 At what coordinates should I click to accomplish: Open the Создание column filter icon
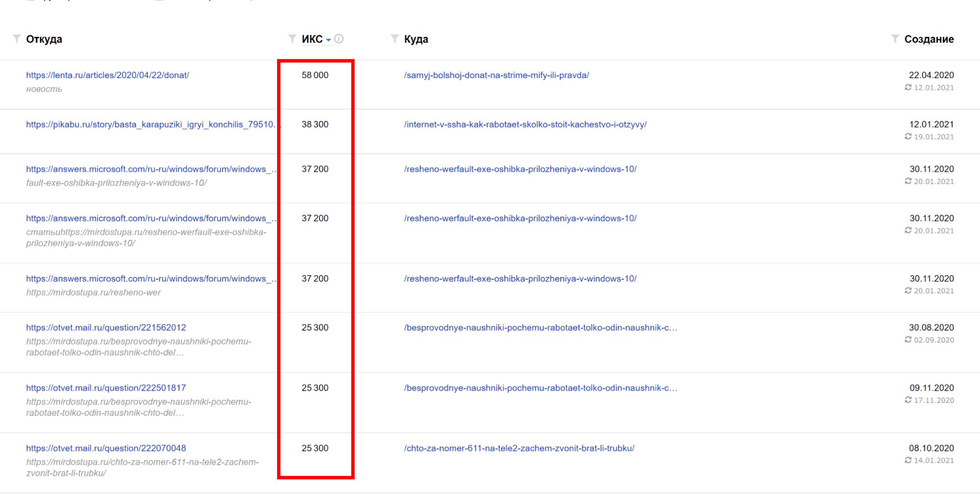coord(895,39)
